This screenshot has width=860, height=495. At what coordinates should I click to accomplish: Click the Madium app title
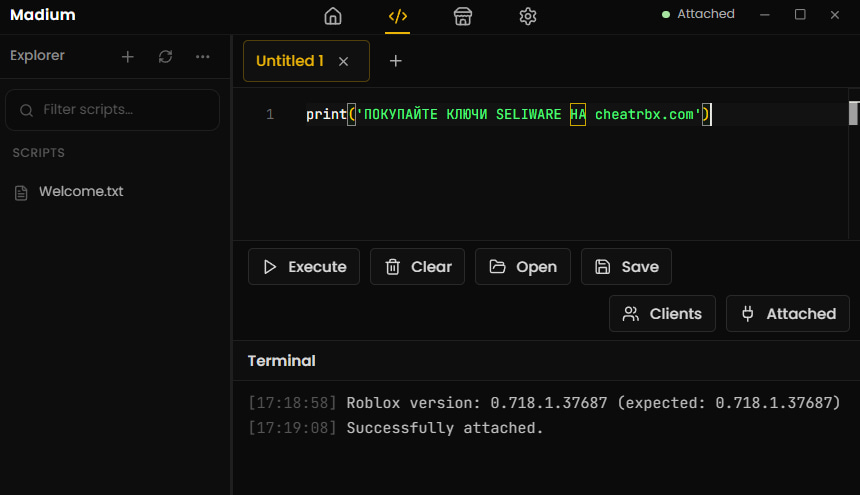click(x=43, y=15)
